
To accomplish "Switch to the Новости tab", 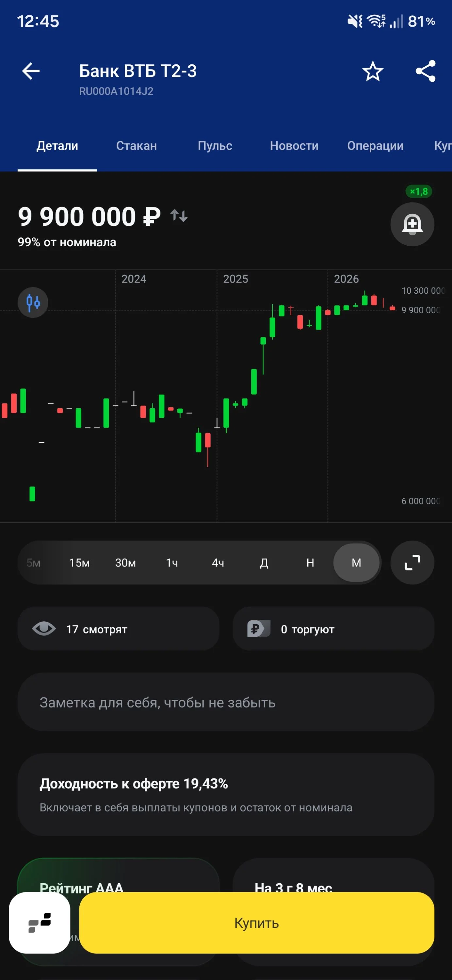I will point(294,146).
